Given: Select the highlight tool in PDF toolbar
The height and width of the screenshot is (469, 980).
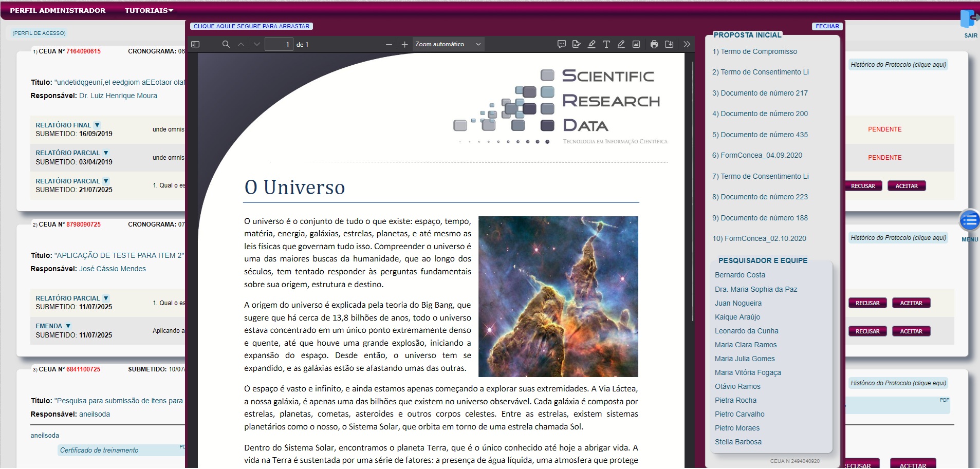Looking at the screenshot, I should (591, 45).
